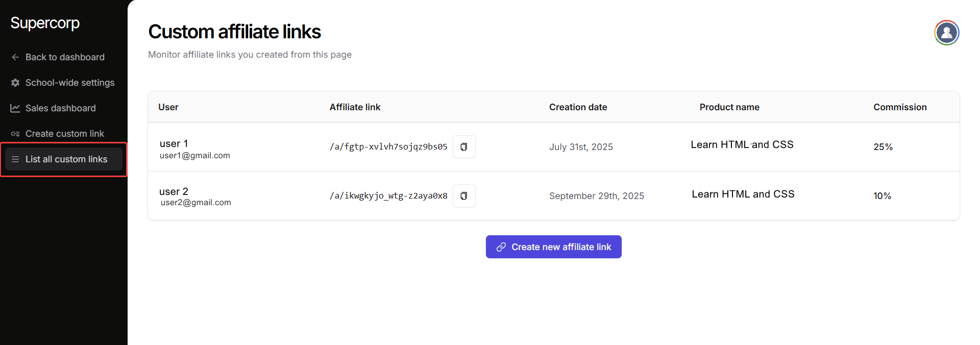Click the List all custom links icon
The width and height of the screenshot is (980, 345).
pyautogui.click(x=15, y=159)
